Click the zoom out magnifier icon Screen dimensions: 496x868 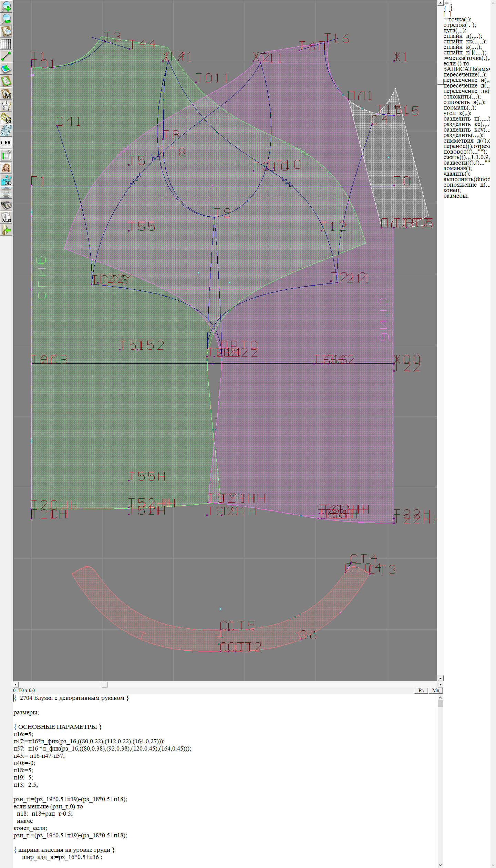6,19
